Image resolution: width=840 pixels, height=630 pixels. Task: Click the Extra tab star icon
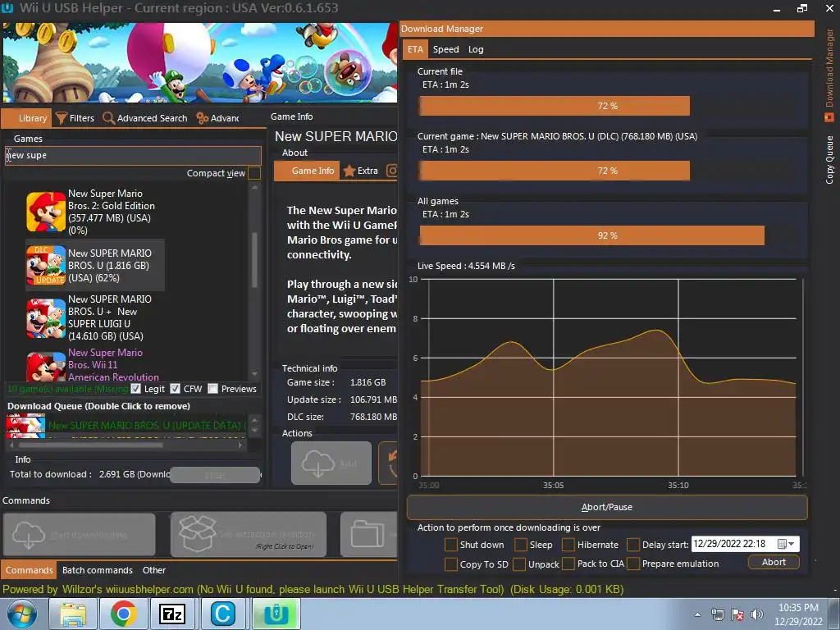pyautogui.click(x=349, y=171)
